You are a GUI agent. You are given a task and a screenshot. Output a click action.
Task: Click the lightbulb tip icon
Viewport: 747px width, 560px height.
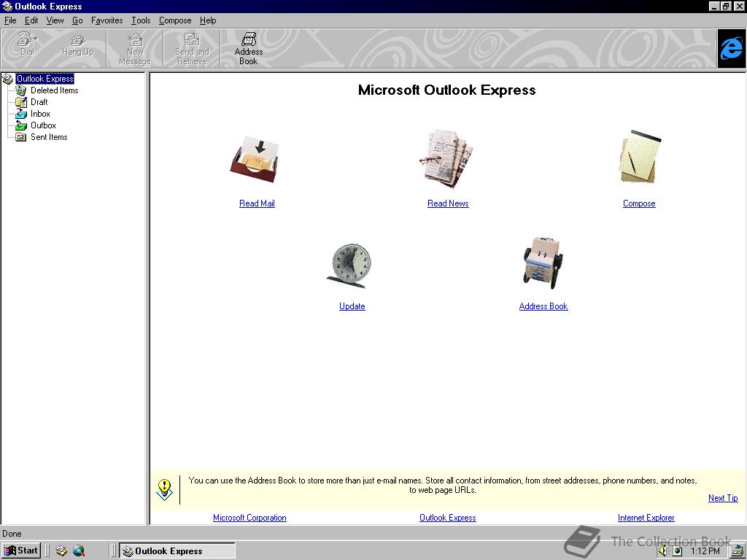[164, 489]
